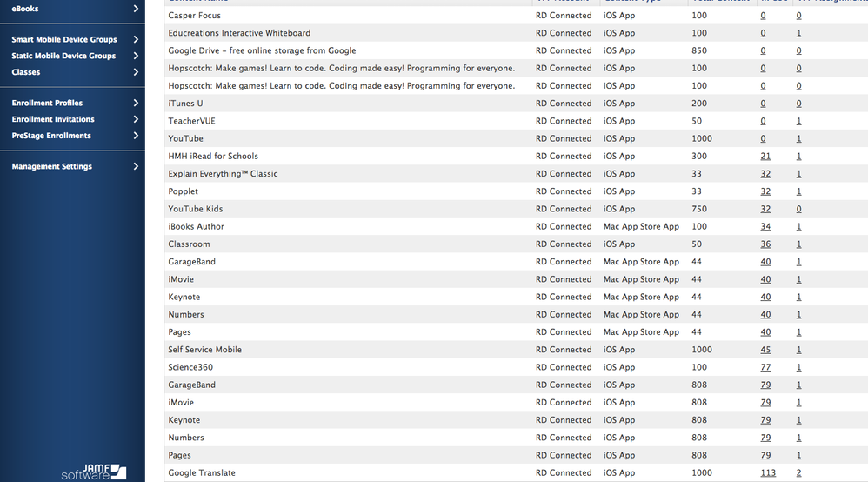
Task: Expand Static Mobile Device Groups arrow
Action: click(136, 56)
